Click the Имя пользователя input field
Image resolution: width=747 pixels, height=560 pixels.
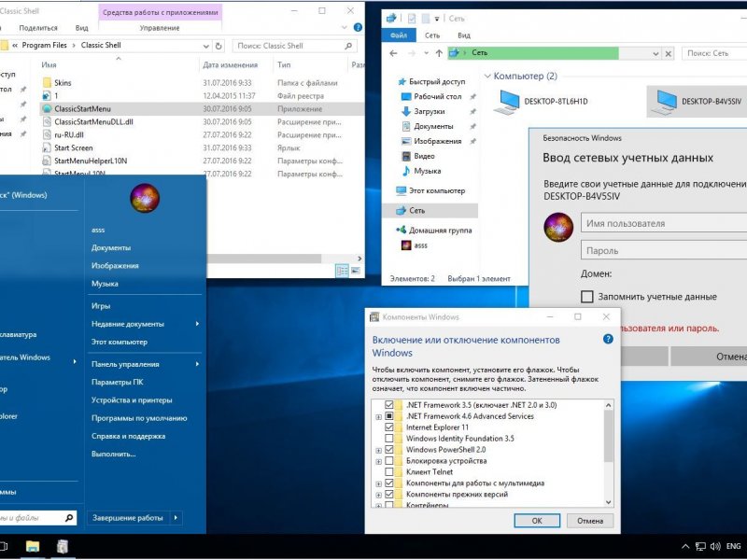[664, 223]
